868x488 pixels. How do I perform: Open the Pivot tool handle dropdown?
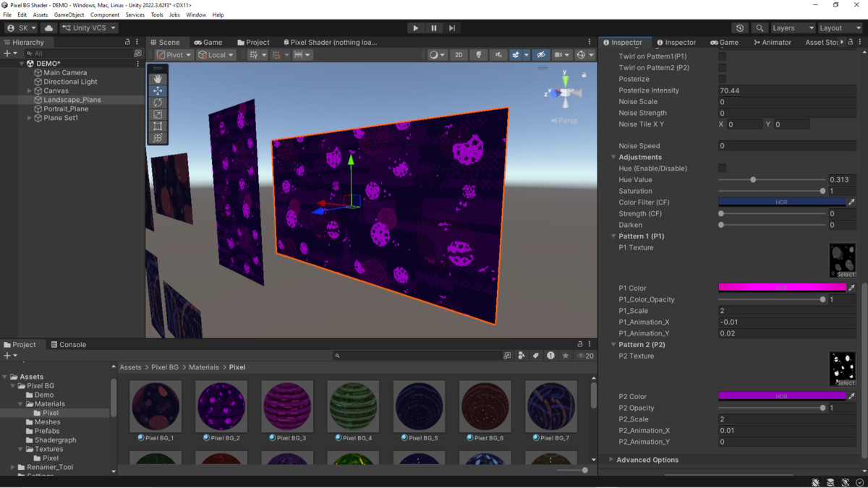pyautogui.click(x=174, y=55)
